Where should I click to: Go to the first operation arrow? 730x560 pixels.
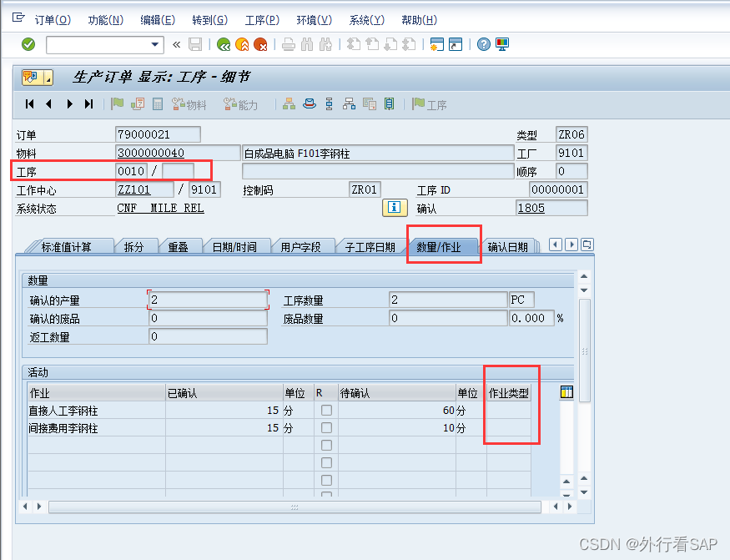click(29, 103)
